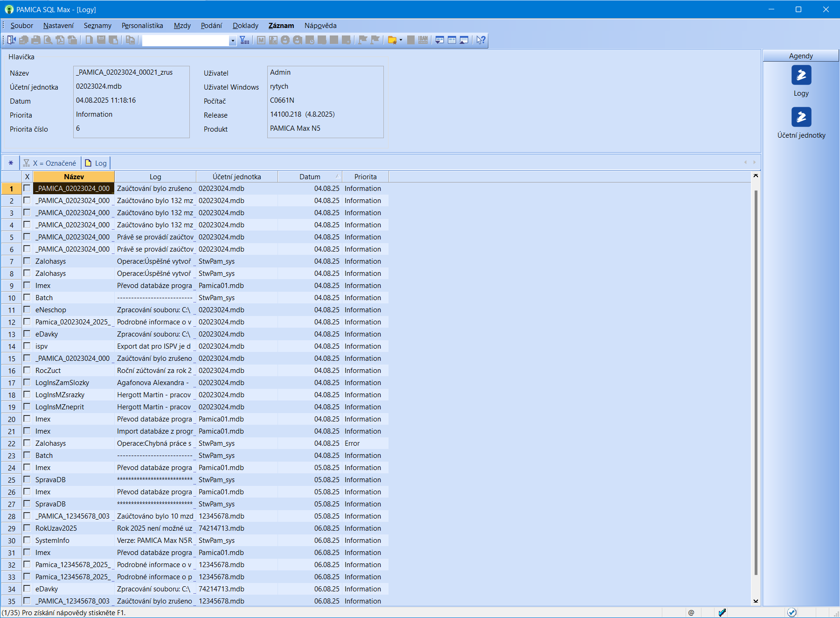Click the exit door icon in toolbar
The height and width of the screenshot is (618, 840).
click(12, 40)
